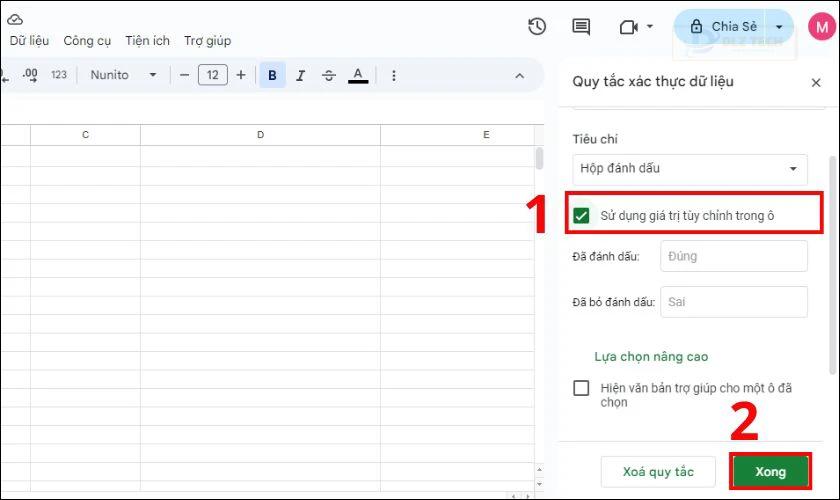The image size is (840, 500).
Task: Open the Dữ liệu menu
Action: click(x=29, y=41)
